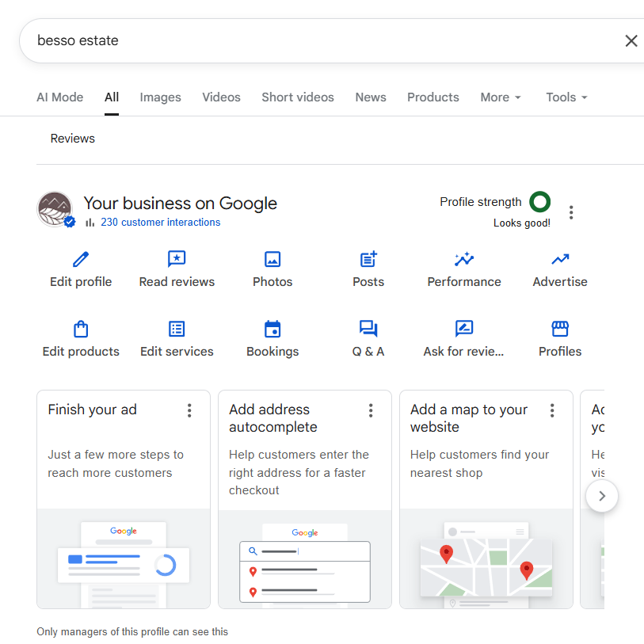Open options menu on Add address autocomplete card
The image size is (644, 644).
click(371, 410)
